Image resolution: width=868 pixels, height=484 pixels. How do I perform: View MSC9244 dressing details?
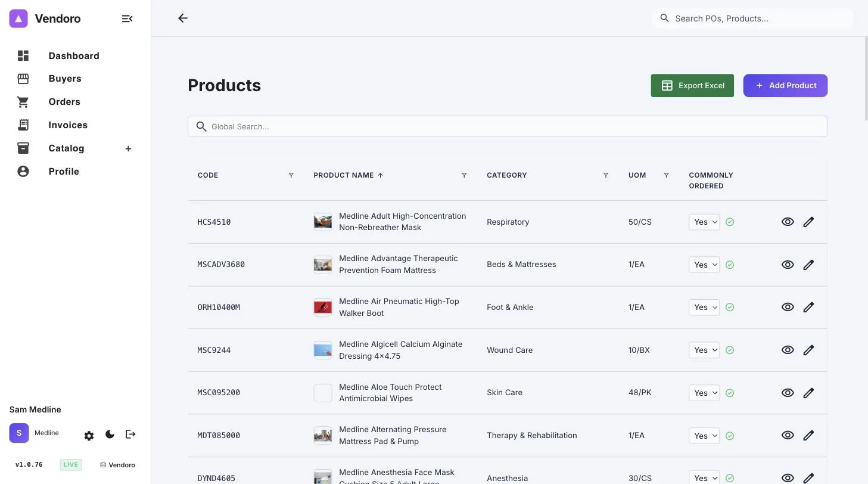click(788, 350)
